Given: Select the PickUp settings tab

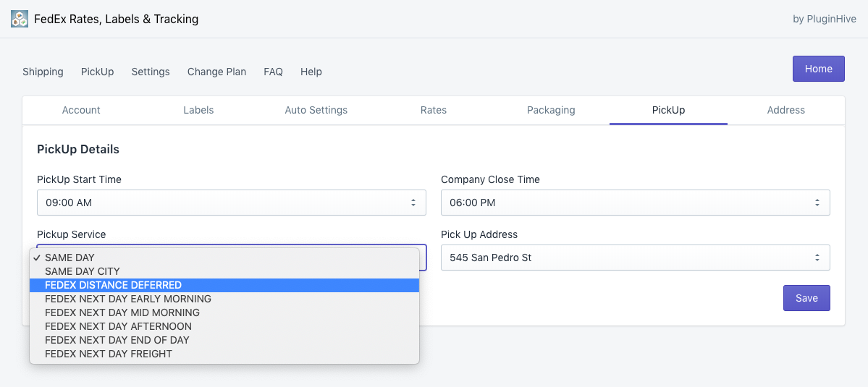Looking at the screenshot, I should (x=668, y=110).
